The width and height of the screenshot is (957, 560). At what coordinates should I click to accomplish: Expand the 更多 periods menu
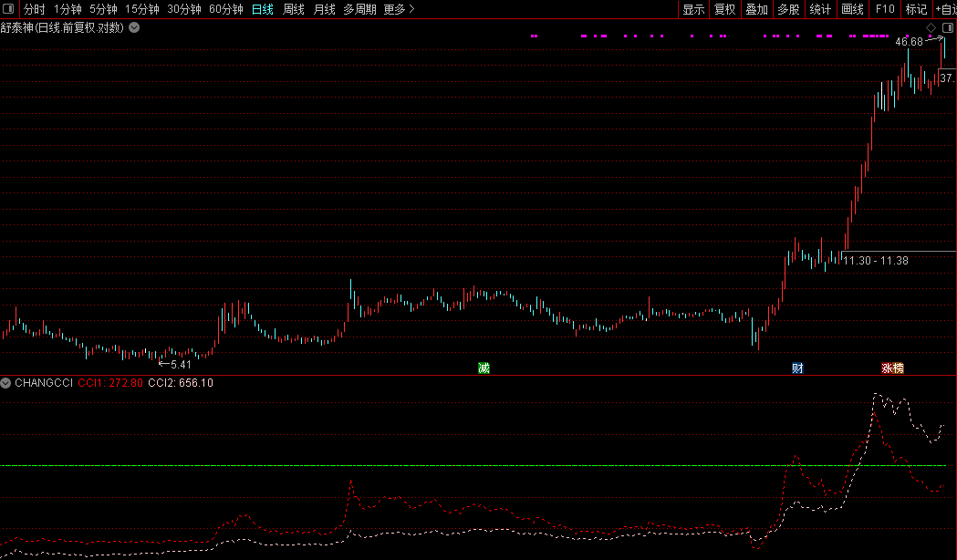click(x=399, y=9)
